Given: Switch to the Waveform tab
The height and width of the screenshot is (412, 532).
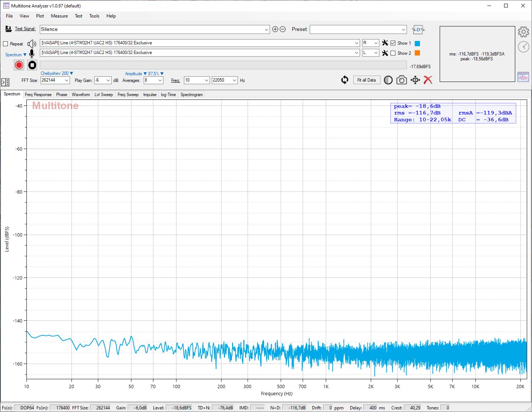Looking at the screenshot, I should (x=81, y=95).
